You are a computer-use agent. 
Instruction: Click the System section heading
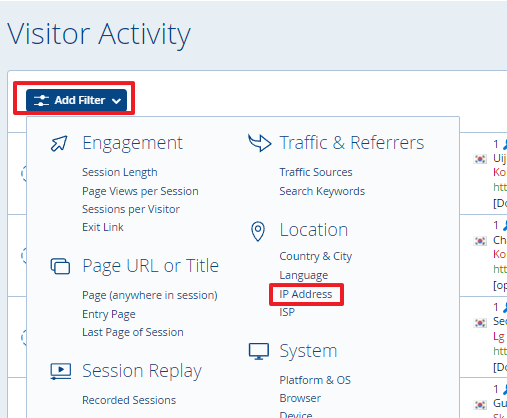click(x=308, y=351)
